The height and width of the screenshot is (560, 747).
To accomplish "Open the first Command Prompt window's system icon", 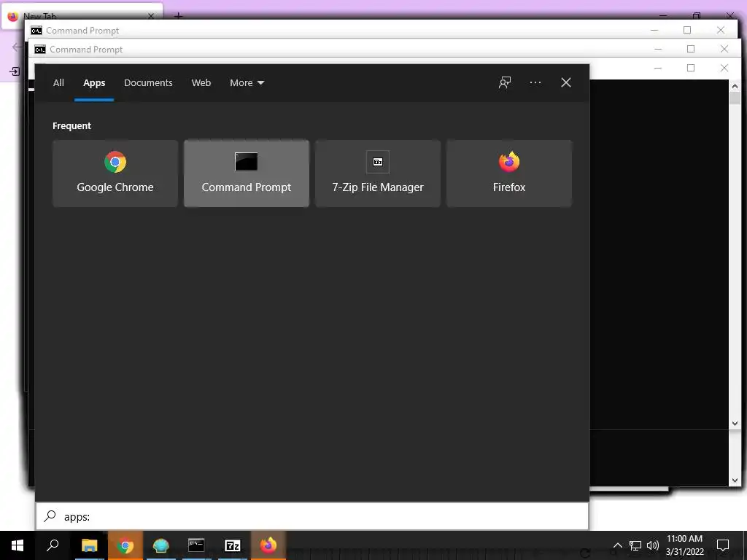I will tap(36, 31).
